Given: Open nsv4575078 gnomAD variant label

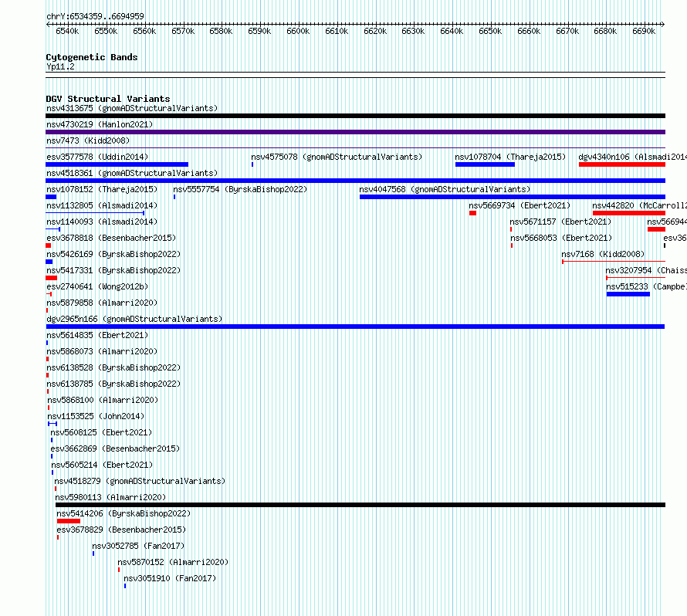Looking at the screenshot, I should click(337, 157).
